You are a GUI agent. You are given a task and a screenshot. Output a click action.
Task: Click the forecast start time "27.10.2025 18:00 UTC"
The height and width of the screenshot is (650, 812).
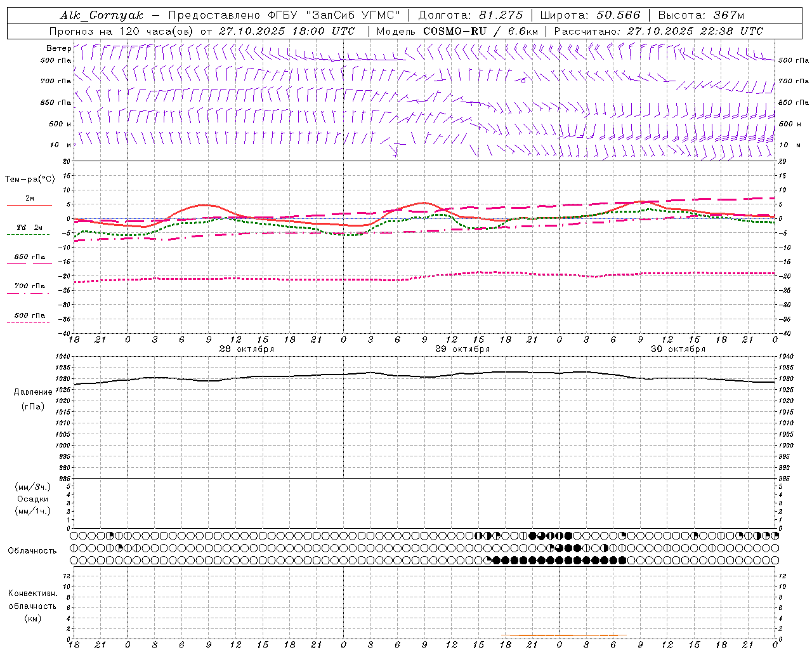[287, 31]
